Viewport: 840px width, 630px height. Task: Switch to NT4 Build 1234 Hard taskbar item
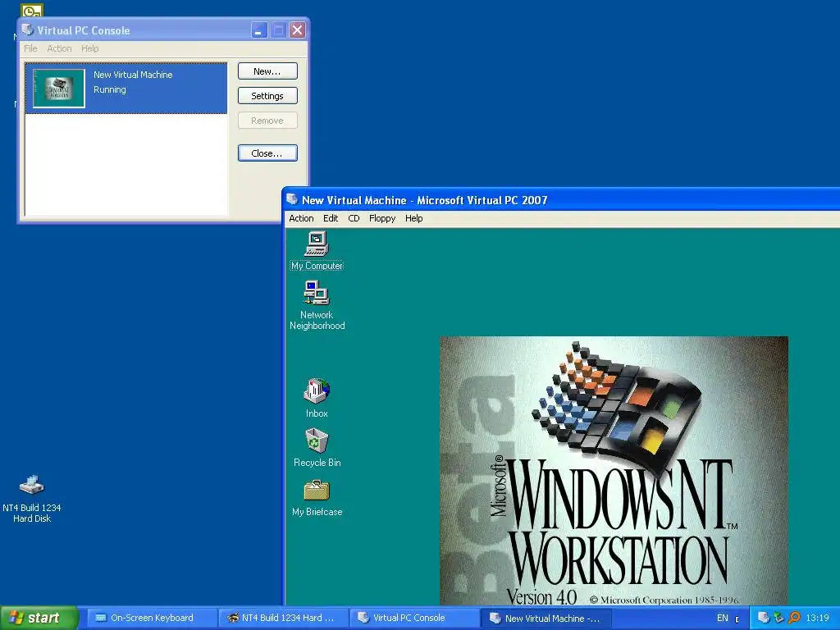tap(282, 618)
